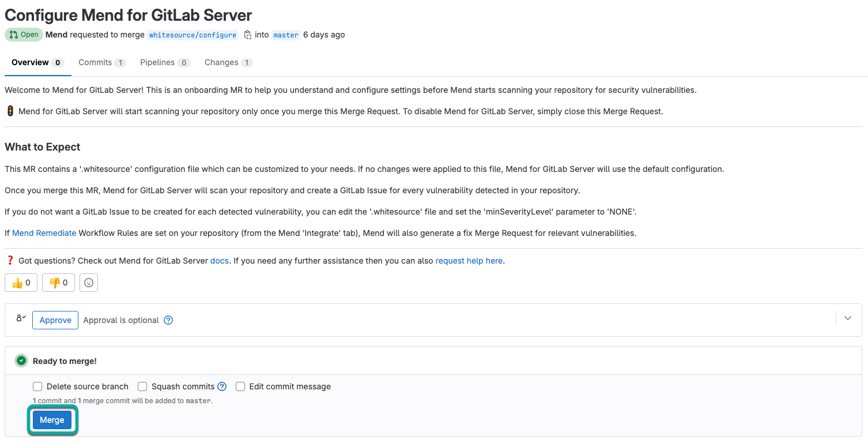The image size is (868, 443).
Task: Open the whitesource/configure branch link
Action: click(193, 35)
